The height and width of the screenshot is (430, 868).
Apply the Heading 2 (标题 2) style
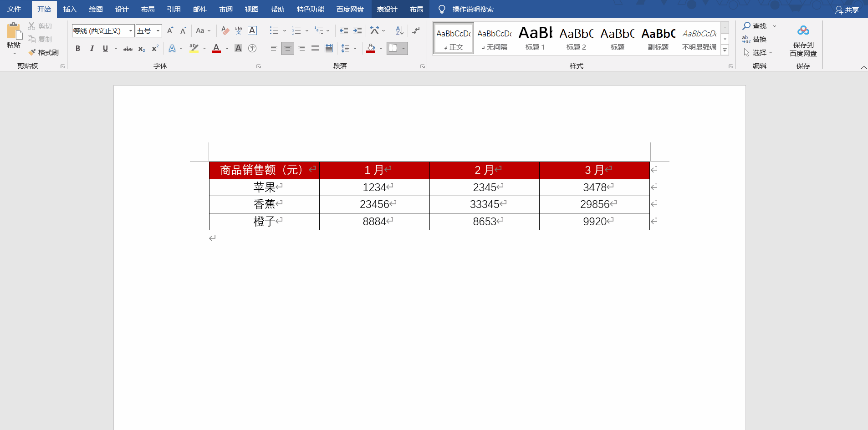point(576,38)
